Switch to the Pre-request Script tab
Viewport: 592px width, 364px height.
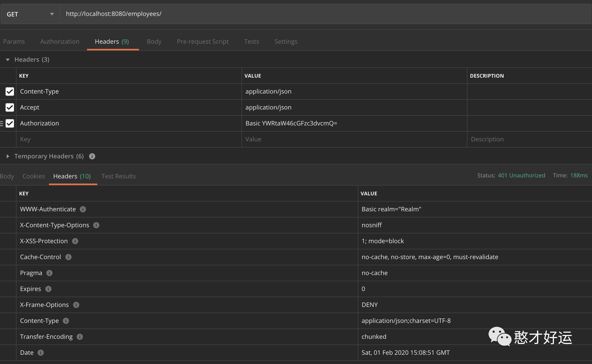[x=203, y=41]
